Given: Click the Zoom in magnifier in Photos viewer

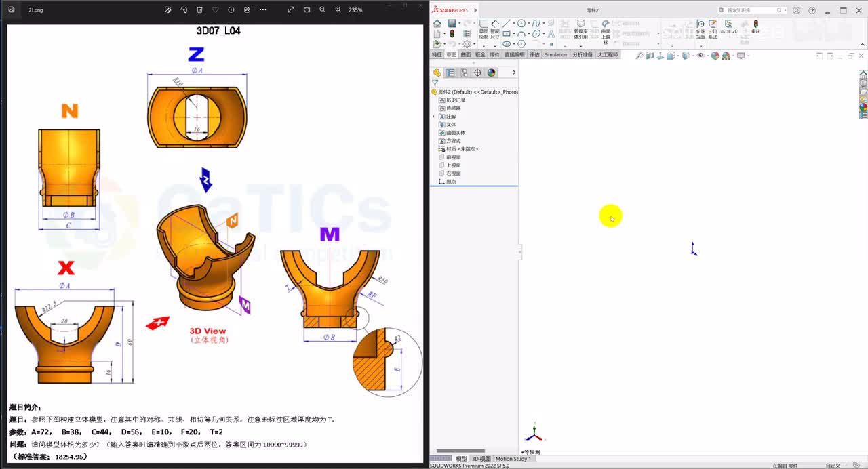Looking at the screenshot, I should click(x=338, y=9).
